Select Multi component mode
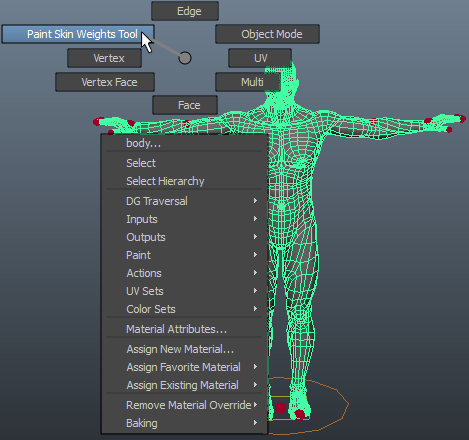Viewport: 469px width, 440px height. click(x=248, y=82)
